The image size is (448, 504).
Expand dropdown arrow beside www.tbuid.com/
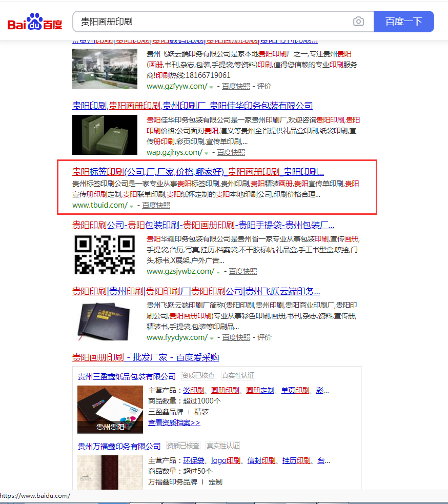pyautogui.click(x=131, y=206)
